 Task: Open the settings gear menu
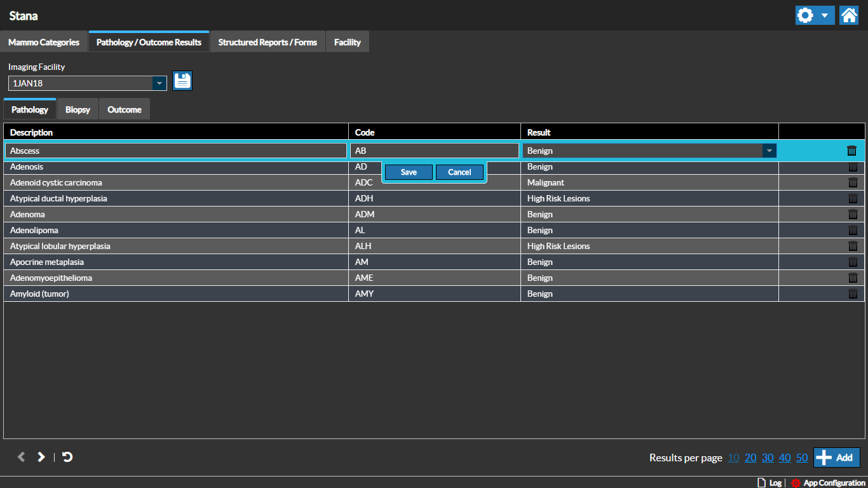(x=806, y=15)
